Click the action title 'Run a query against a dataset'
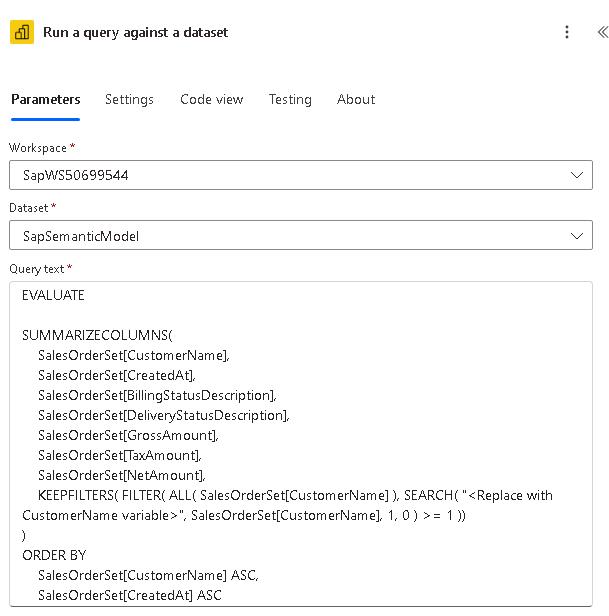This screenshot has height=616, width=609. 135,32
